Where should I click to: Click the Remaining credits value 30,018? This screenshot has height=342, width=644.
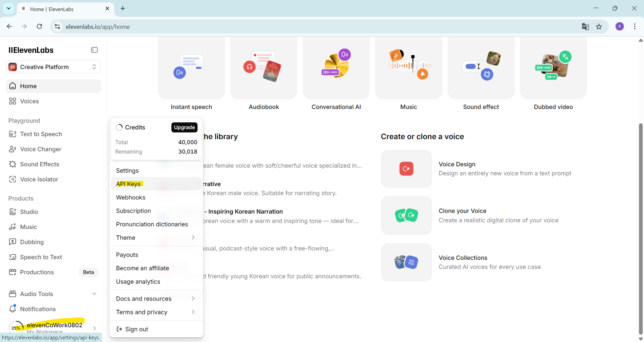pos(188,152)
